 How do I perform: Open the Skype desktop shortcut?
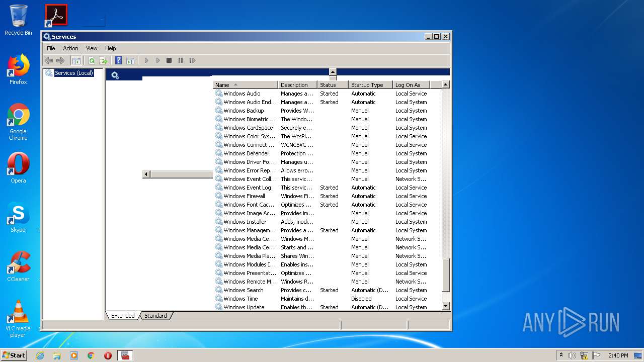coord(18,217)
